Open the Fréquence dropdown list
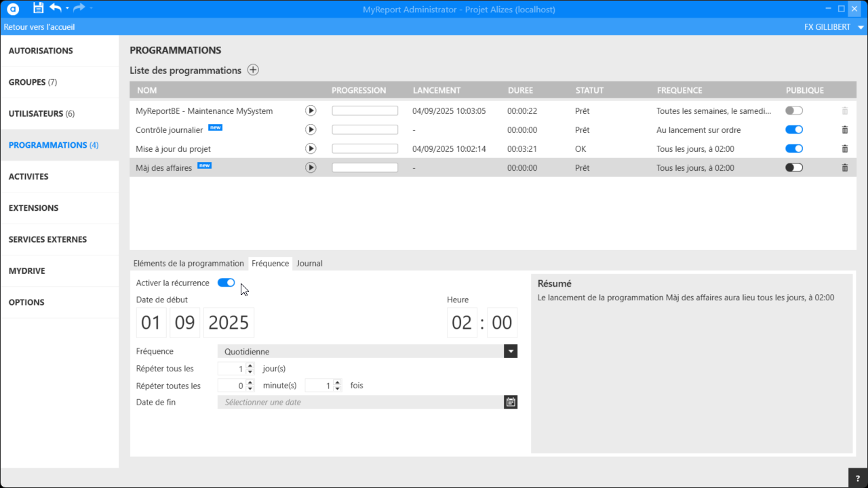Viewport: 868px width, 488px height. 511,351
